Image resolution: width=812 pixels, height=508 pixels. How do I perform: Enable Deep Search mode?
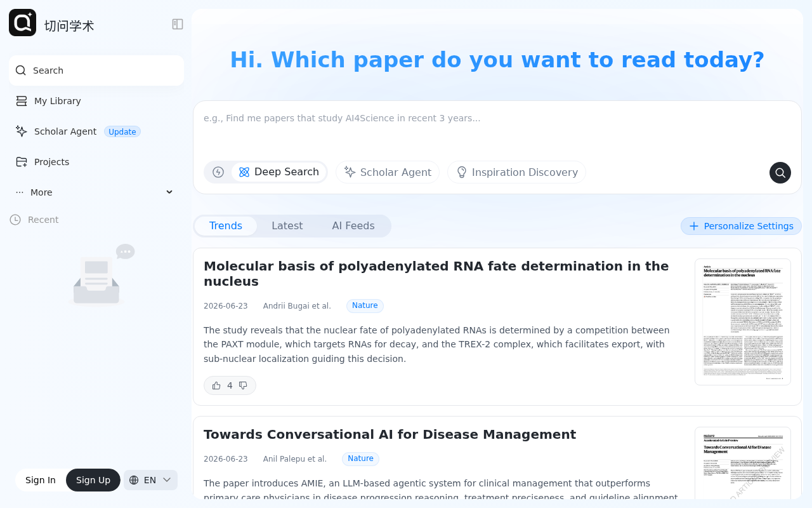coord(278,172)
